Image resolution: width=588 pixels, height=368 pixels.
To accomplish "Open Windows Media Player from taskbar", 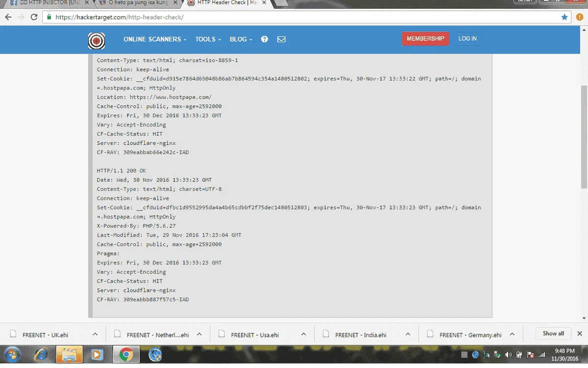I will coord(97,354).
